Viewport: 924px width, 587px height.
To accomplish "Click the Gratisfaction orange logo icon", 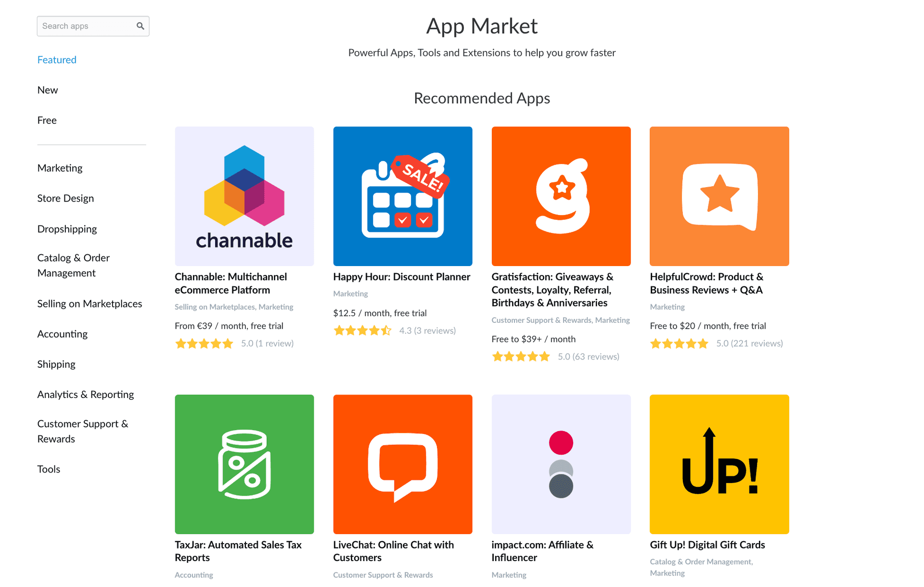I will coord(561,196).
